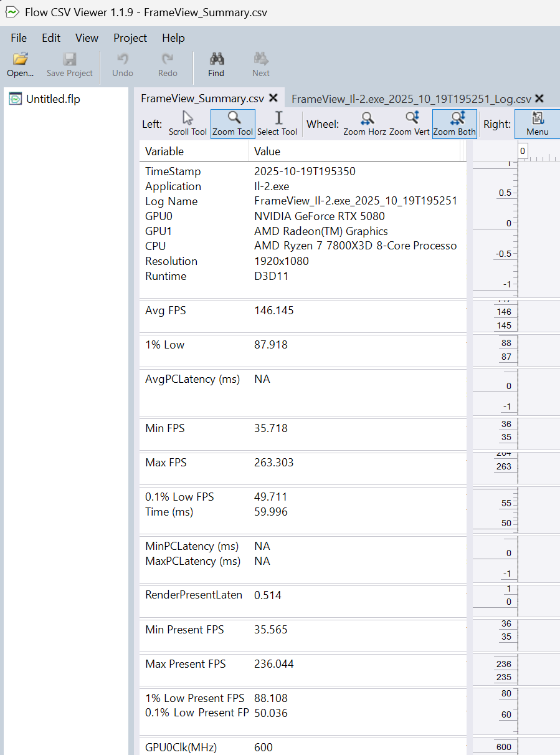Click the Value column header

[x=267, y=151]
